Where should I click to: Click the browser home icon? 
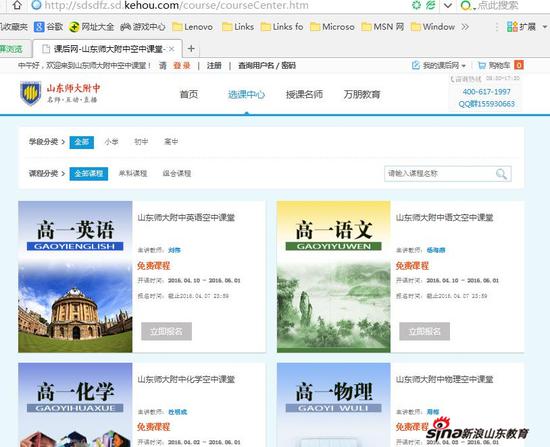pyautogui.click(x=17, y=5)
